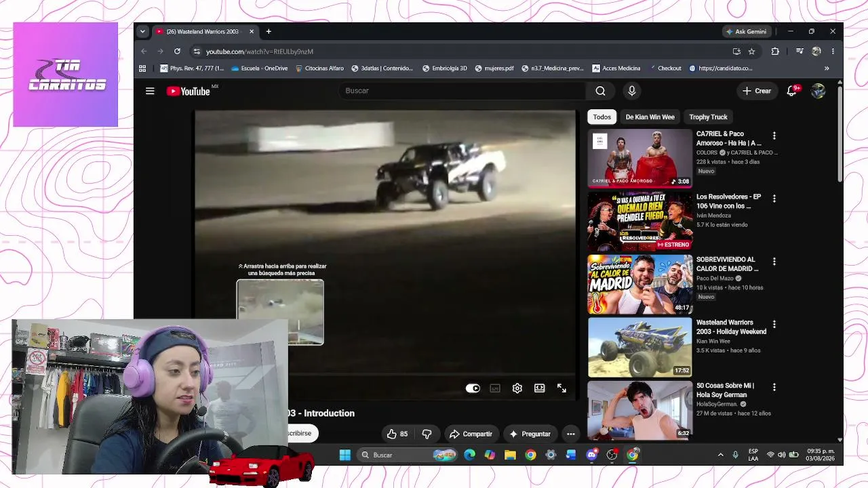Open the YouTube guide hamburger menu
This screenshot has height=488, width=868.
pos(150,91)
